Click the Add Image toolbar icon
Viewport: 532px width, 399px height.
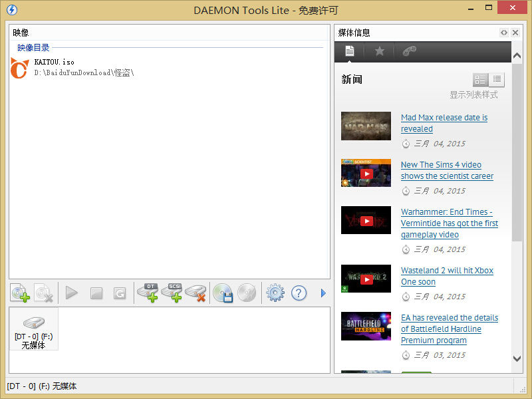20,293
